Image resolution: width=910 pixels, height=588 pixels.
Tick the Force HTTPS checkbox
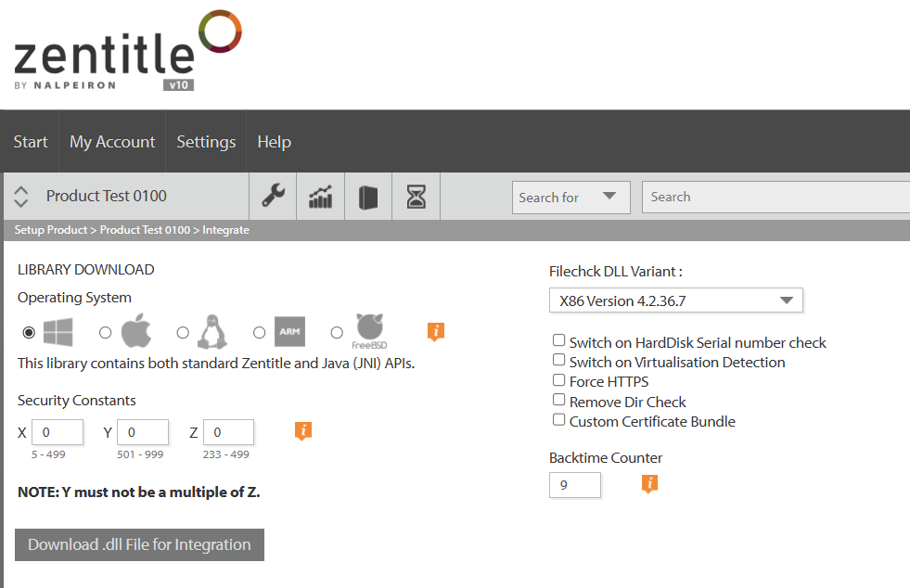pos(558,379)
